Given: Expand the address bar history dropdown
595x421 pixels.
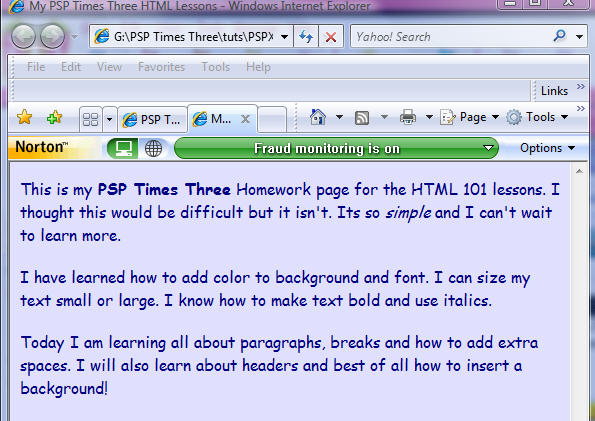Looking at the screenshot, I should click(284, 37).
